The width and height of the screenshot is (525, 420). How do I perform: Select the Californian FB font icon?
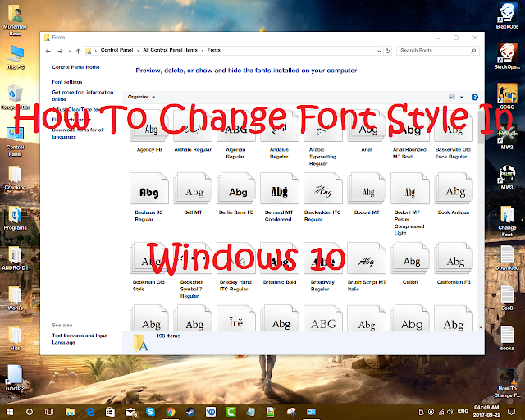454,258
